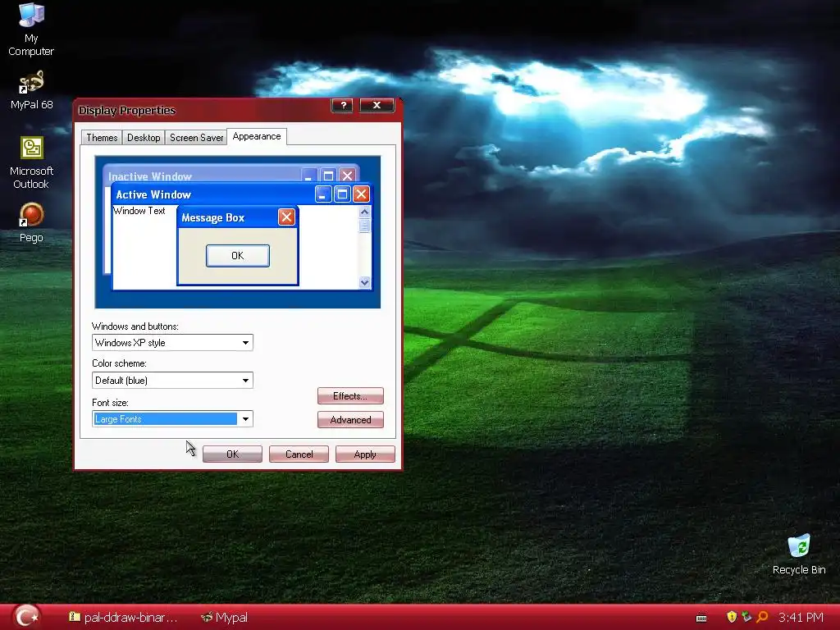Click preview Active Window close icon

click(x=361, y=194)
